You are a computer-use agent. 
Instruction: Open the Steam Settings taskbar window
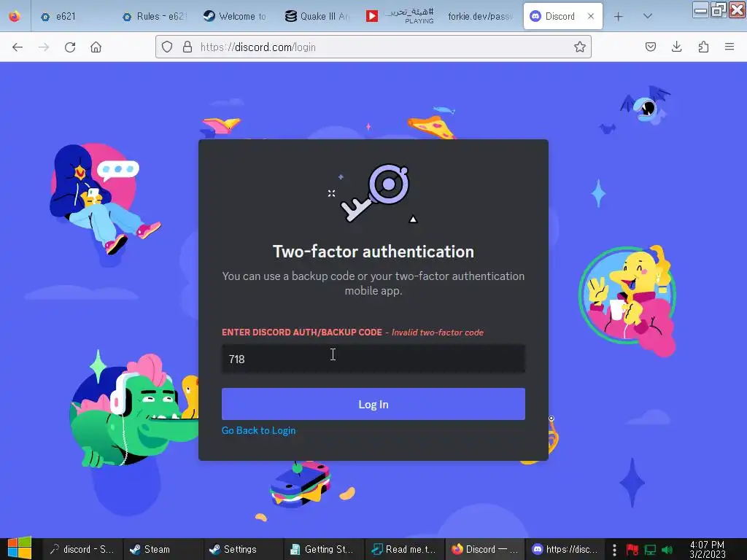click(244, 549)
